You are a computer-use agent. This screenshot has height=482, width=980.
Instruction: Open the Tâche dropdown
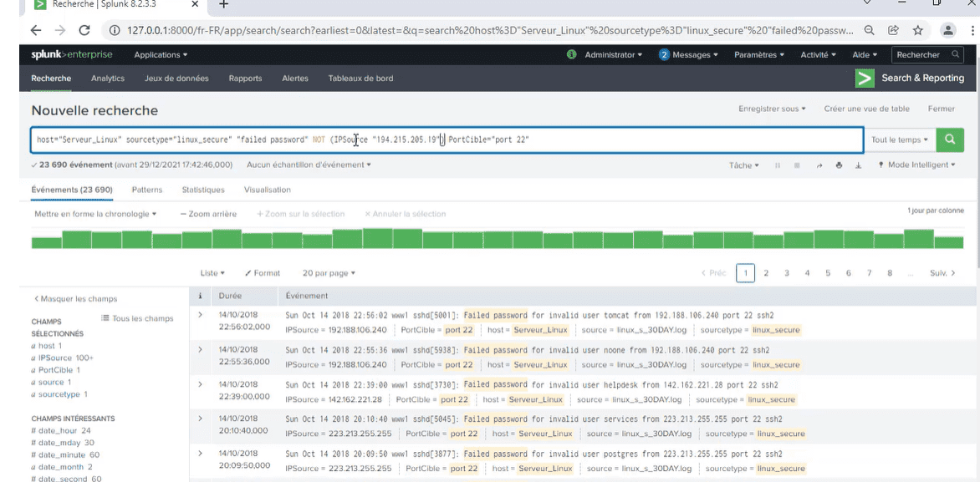(743, 165)
